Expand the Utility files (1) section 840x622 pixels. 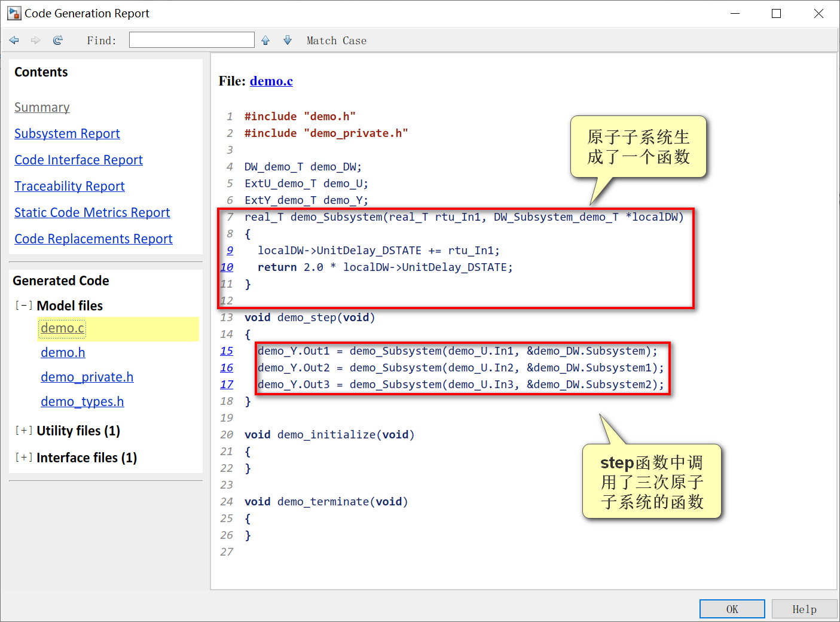24,431
